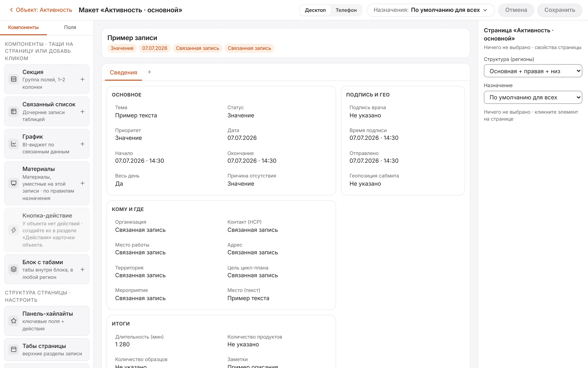Add Материалы component via plus icon
The height and width of the screenshot is (368, 588).
point(82,183)
